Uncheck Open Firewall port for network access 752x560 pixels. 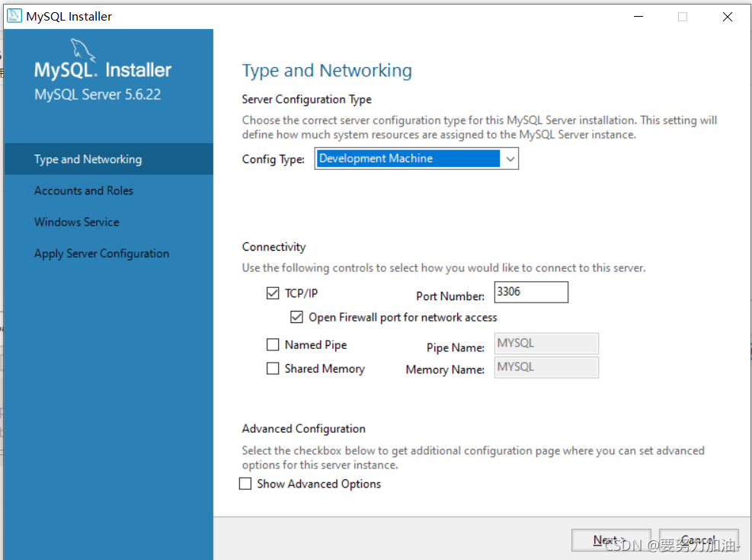click(x=296, y=317)
